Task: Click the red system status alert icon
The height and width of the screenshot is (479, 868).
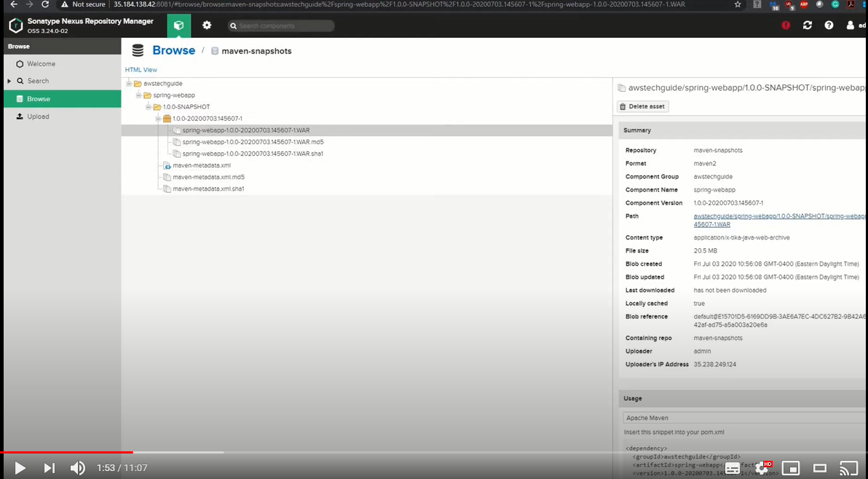Action: (786, 25)
